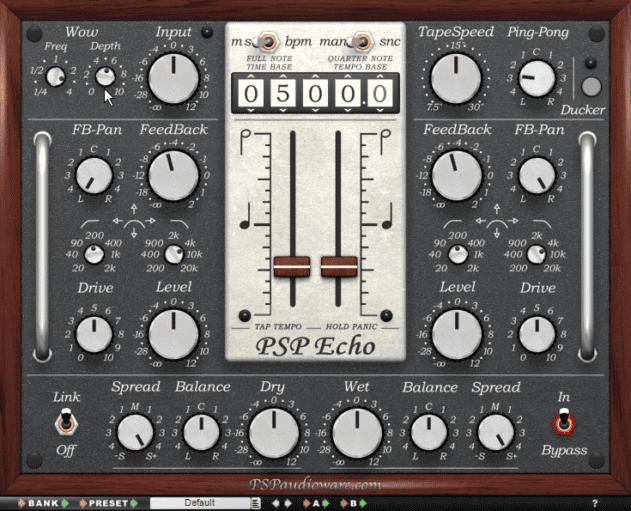Flip the Link / Off toggle switch

click(x=66, y=422)
